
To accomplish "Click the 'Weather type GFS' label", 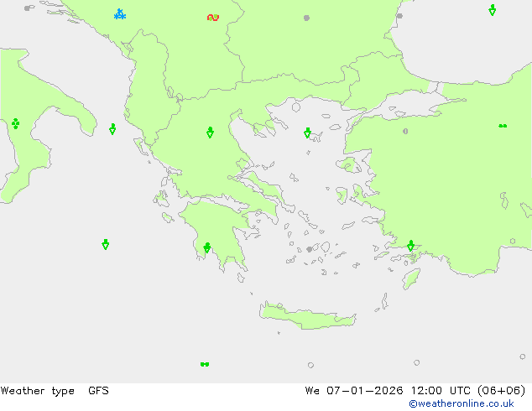I will pyautogui.click(x=55, y=391).
